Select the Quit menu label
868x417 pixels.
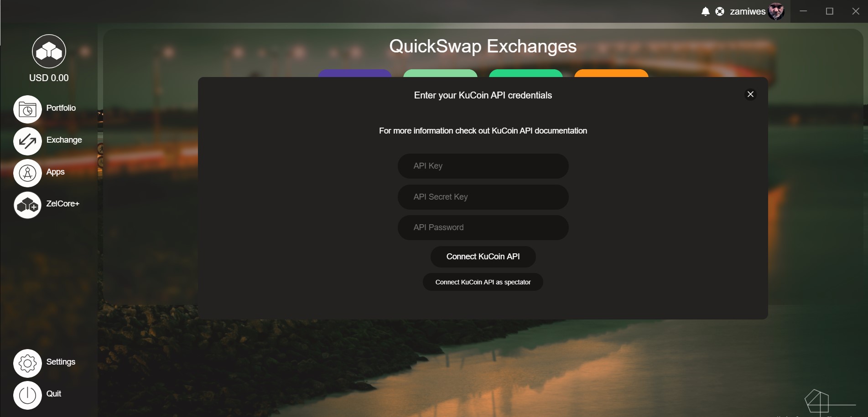(54, 394)
